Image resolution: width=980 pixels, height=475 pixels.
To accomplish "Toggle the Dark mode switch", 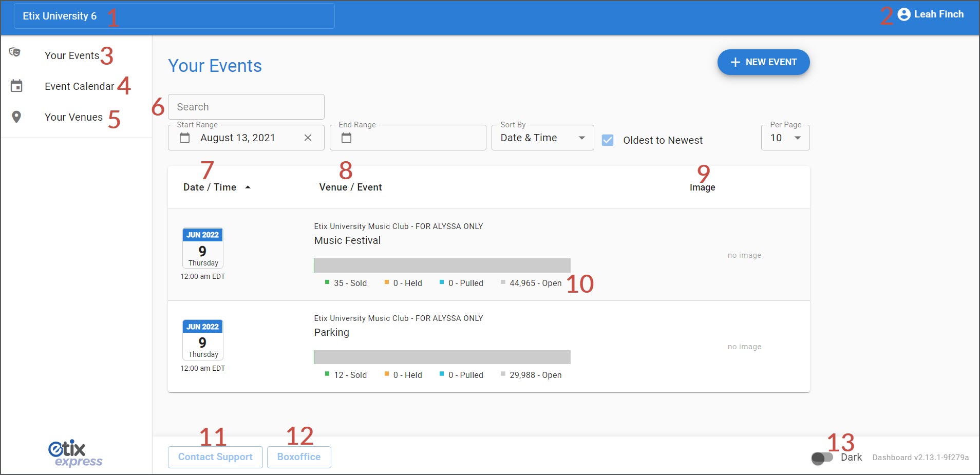I will pyautogui.click(x=822, y=457).
